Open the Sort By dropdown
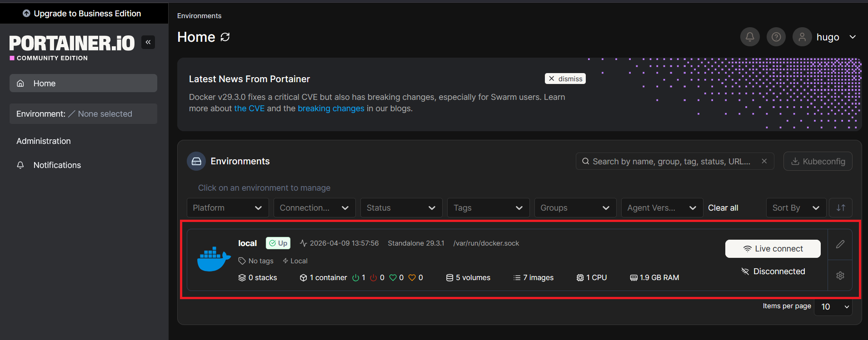Image resolution: width=868 pixels, height=340 pixels. [796, 208]
